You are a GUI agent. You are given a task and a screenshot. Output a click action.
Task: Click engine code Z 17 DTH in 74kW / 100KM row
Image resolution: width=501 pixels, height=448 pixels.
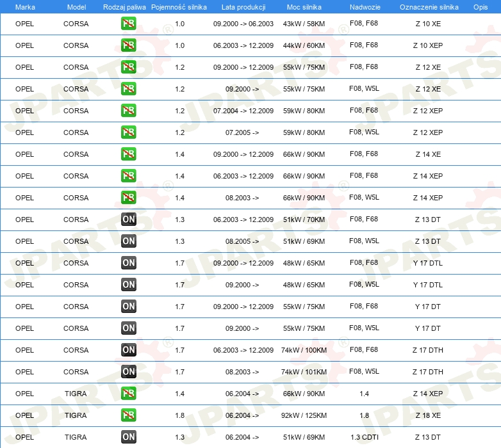(x=428, y=350)
